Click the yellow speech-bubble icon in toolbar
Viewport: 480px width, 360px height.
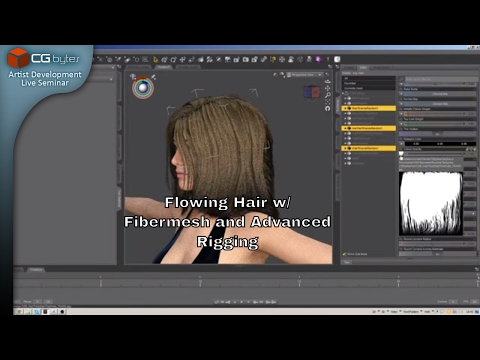click(273, 60)
